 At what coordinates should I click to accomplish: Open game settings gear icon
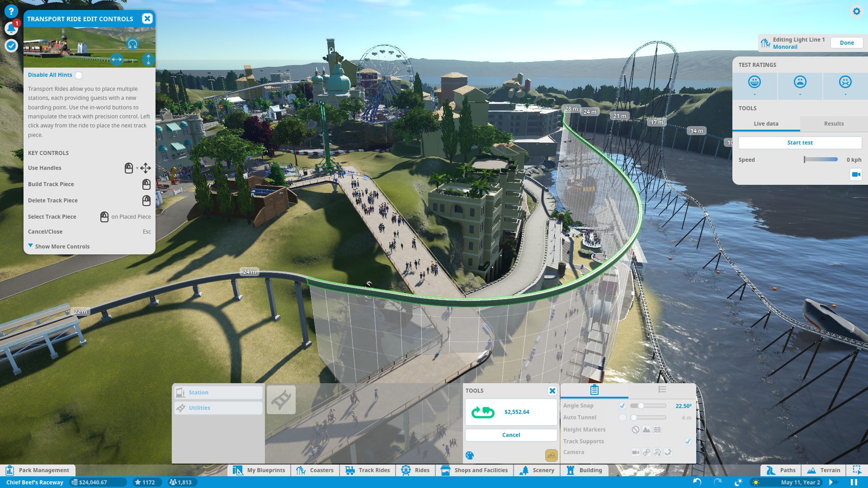(x=856, y=11)
